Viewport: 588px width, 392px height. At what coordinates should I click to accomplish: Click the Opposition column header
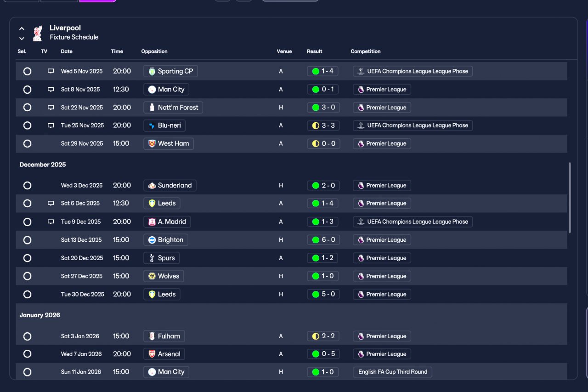pos(154,51)
